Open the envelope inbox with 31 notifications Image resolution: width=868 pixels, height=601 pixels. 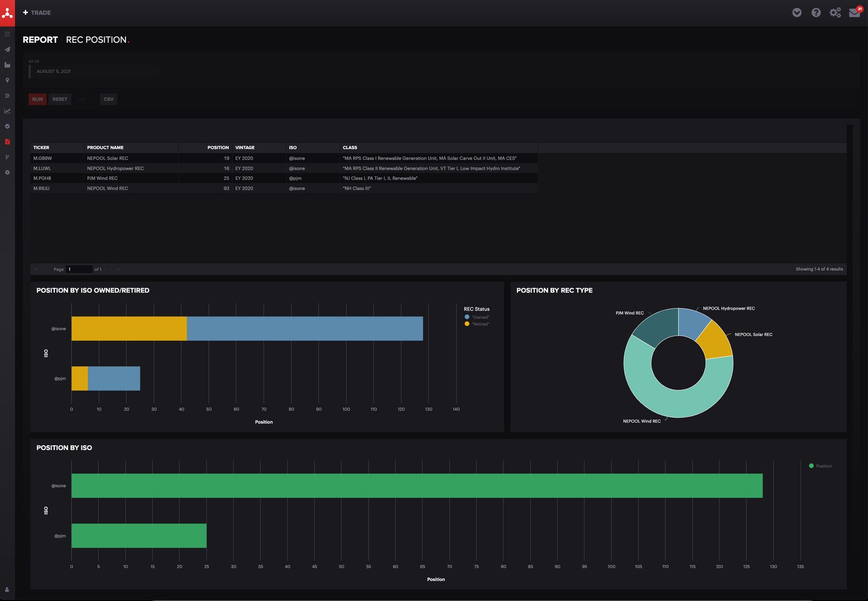pyautogui.click(x=854, y=12)
